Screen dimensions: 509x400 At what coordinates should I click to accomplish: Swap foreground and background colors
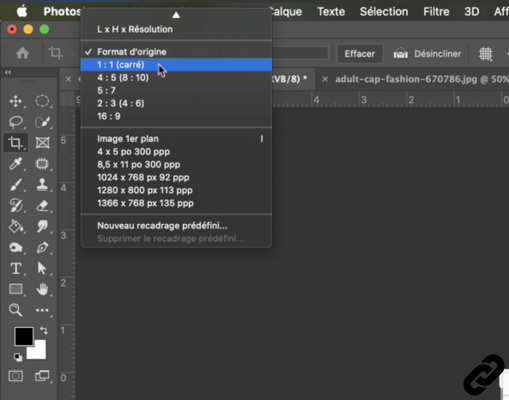(x=44, y=330)
